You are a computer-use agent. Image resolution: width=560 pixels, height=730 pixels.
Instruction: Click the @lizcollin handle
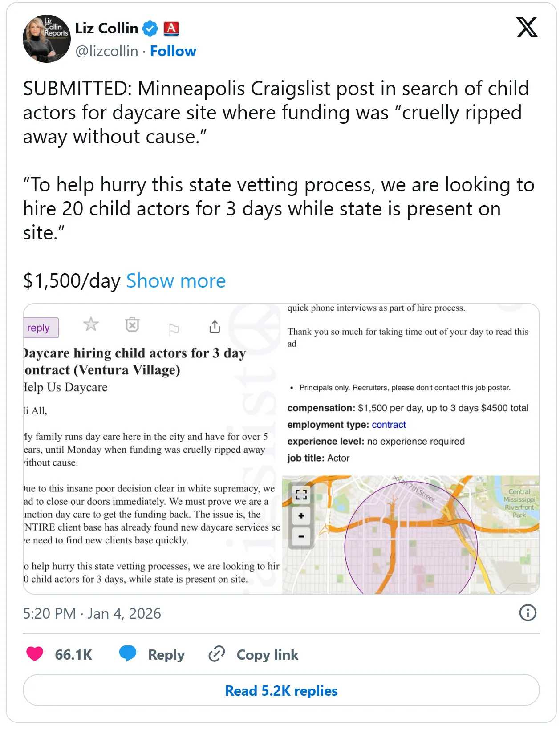click(x=107, y=51)
